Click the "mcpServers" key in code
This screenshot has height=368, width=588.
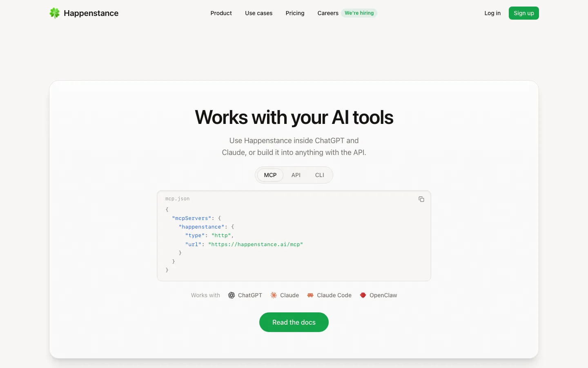point(192,218)
